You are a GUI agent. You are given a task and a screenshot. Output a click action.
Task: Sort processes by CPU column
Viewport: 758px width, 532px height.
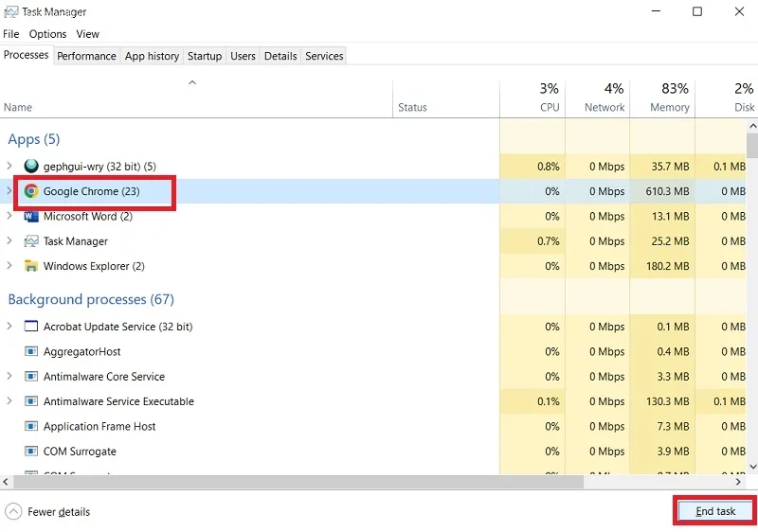(532, 98)
